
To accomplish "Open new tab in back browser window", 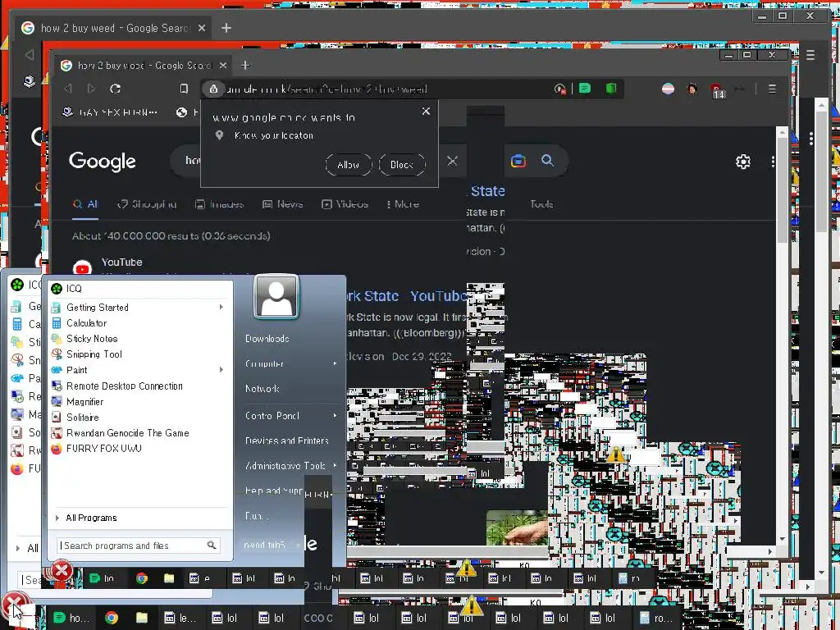I will pos(226,28).
